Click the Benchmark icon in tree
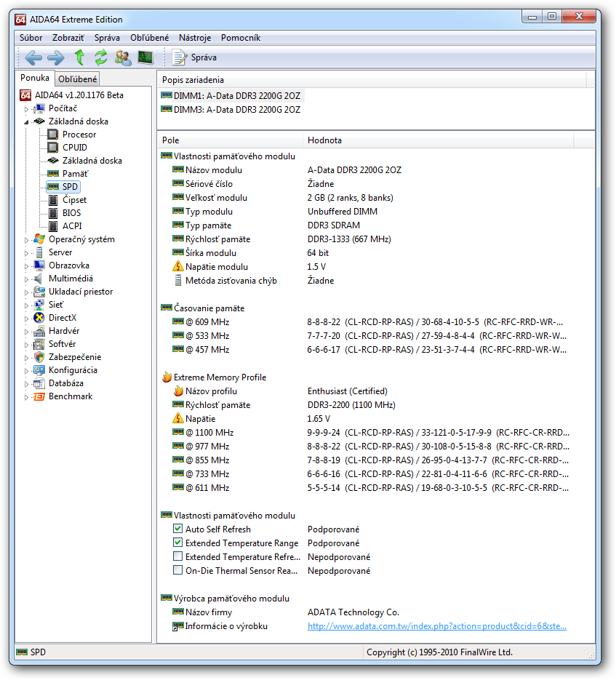 point(39,396)
